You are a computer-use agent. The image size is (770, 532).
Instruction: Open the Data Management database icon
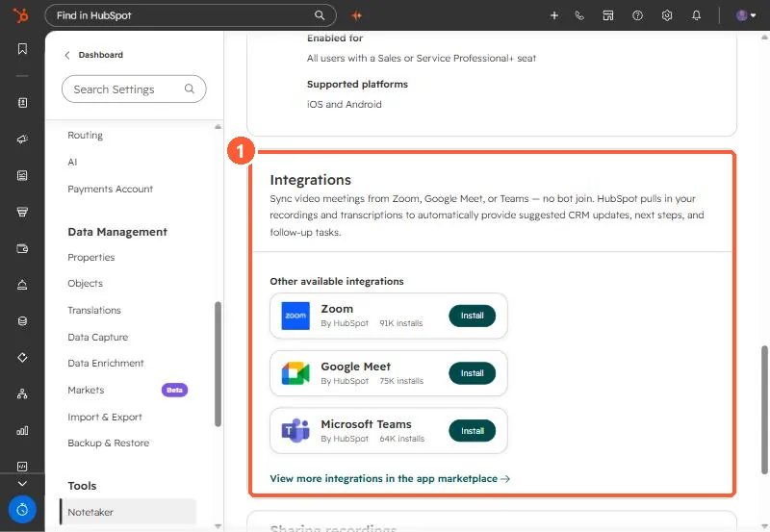[x=22, y=321]
